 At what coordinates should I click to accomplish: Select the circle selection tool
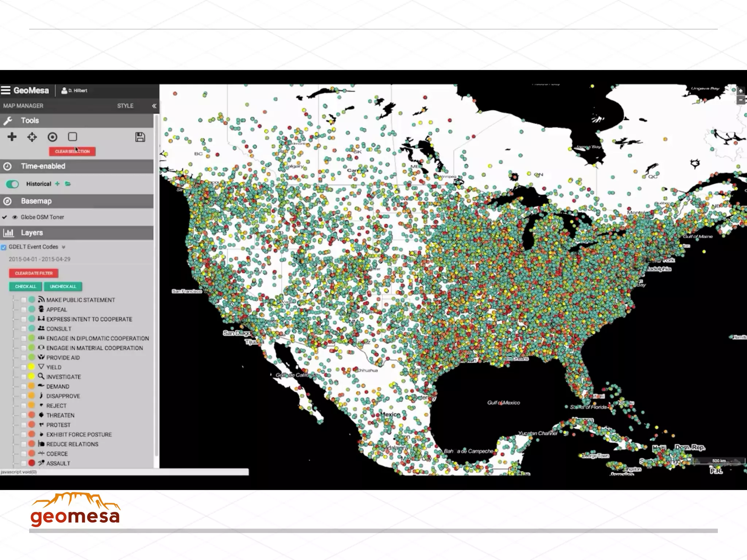tap(53, 137)
